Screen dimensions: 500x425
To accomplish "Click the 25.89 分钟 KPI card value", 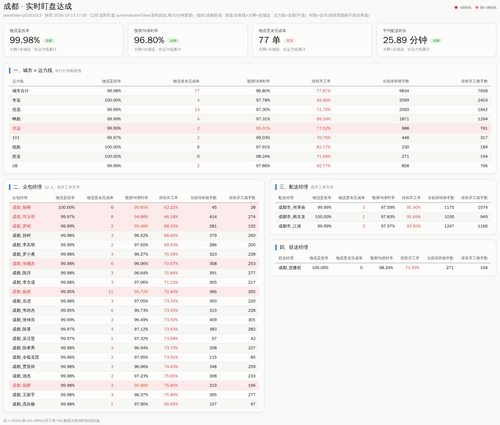I will pyautogui.click(x=405, y=40).
